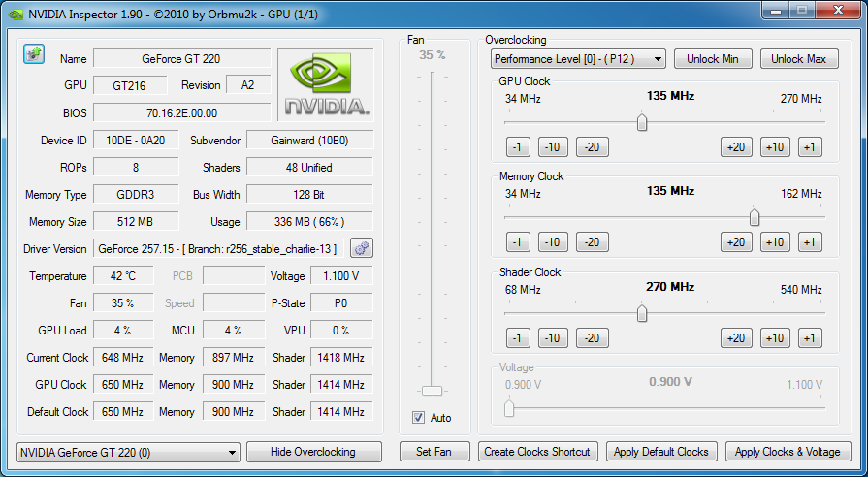This screenshot has height=477, width=868.
Task: Apply Default Clocks
Action: (x=662, y=452)
